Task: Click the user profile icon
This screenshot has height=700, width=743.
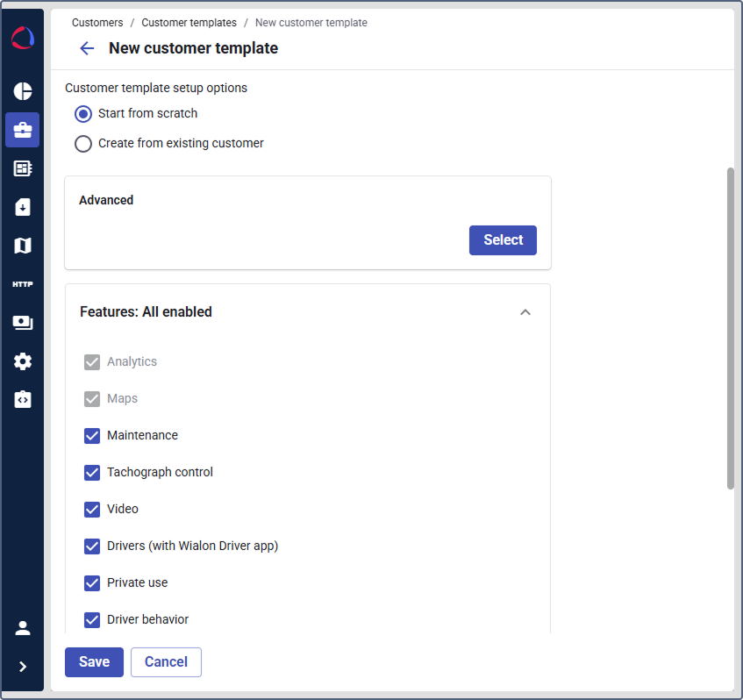Action: point(23,628)
